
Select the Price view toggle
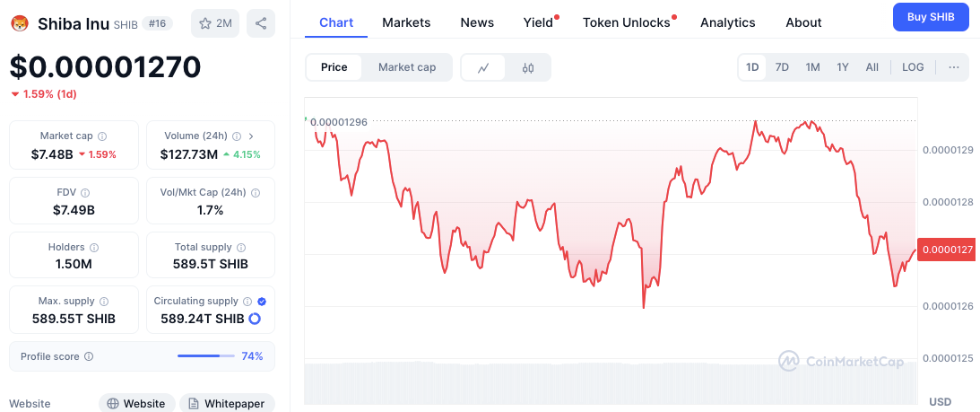334,67
